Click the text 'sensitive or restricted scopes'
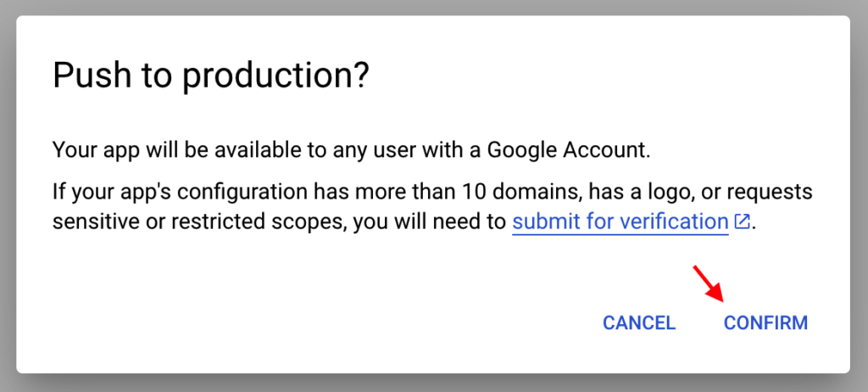 [199, 222]
